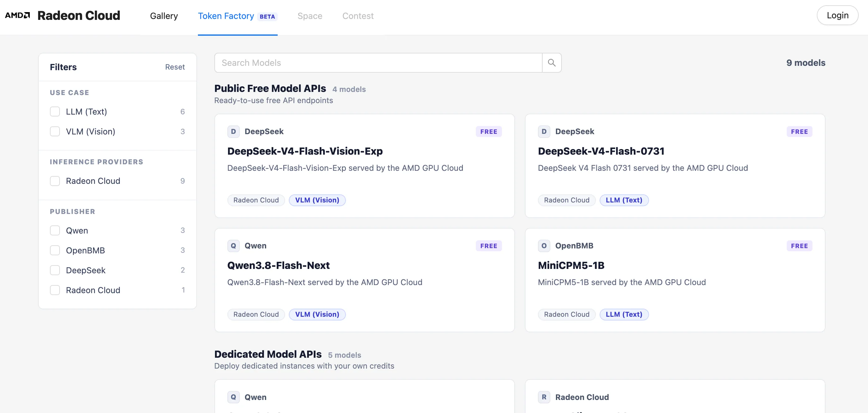
Task: Click the "Filters" panel heading
Action: click(63, 67)
